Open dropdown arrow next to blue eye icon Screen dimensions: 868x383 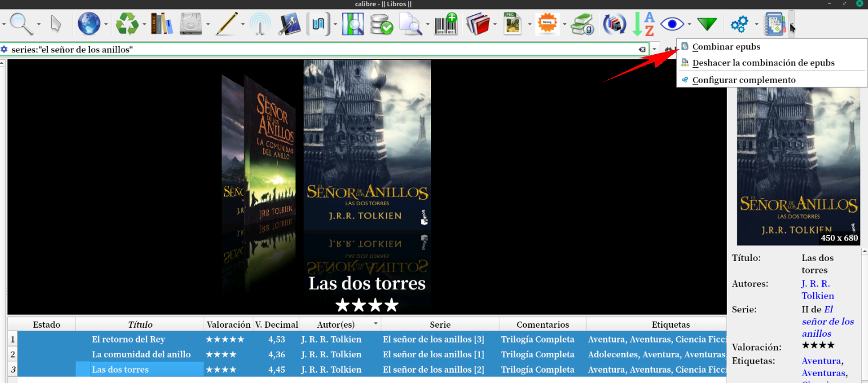(689, 24)
